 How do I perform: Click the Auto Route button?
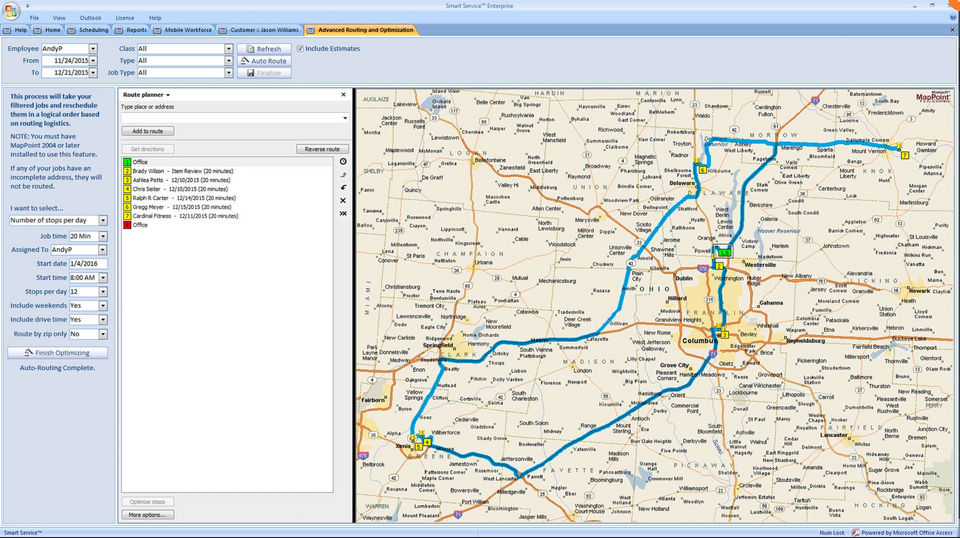(x=264, y=61)
